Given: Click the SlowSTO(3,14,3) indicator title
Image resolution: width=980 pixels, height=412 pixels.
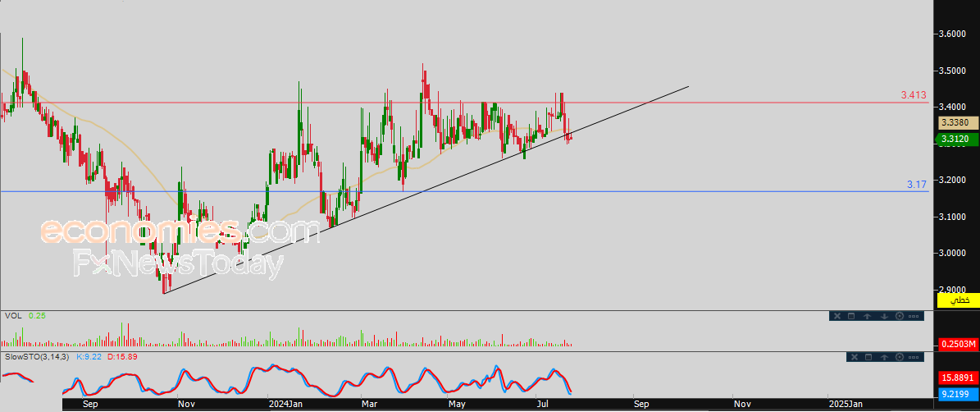Looking at the screenshot, I should coord(37,356).
